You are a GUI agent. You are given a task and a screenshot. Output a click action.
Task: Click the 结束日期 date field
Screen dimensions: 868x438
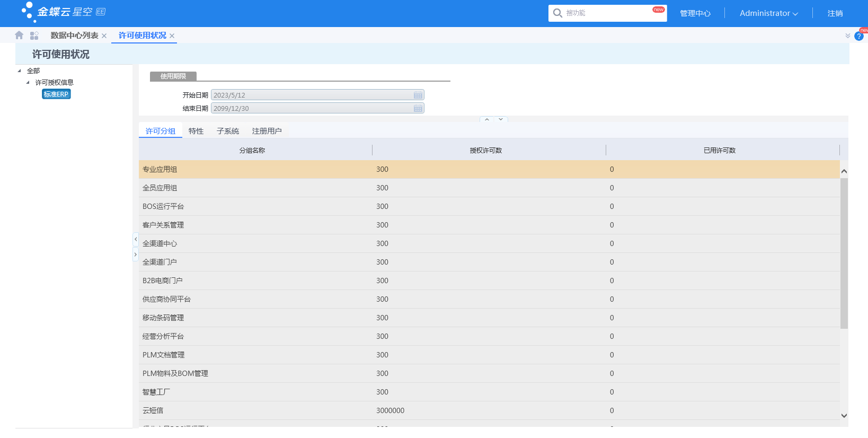[317, 108]
